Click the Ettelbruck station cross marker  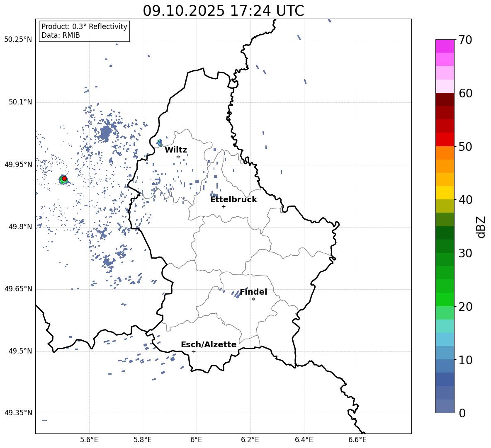[x=224, y=206]
